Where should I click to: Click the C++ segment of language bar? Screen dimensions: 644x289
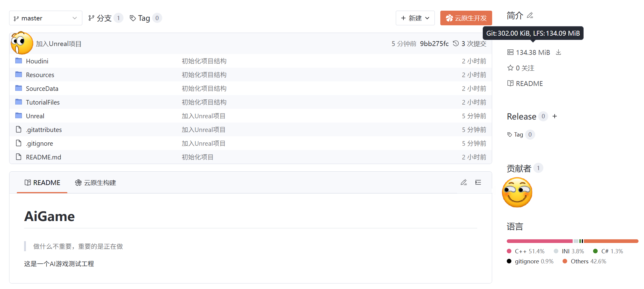click(x=539, y=241)
